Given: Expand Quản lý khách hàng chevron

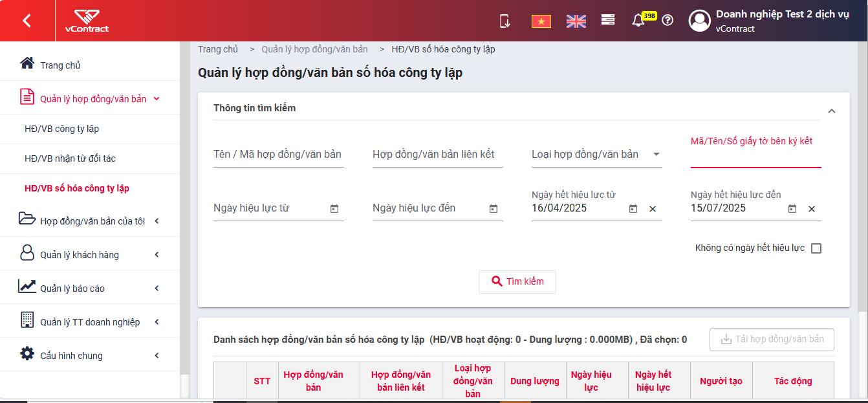Looking at the screenshot, I should [x=157, y=255].
